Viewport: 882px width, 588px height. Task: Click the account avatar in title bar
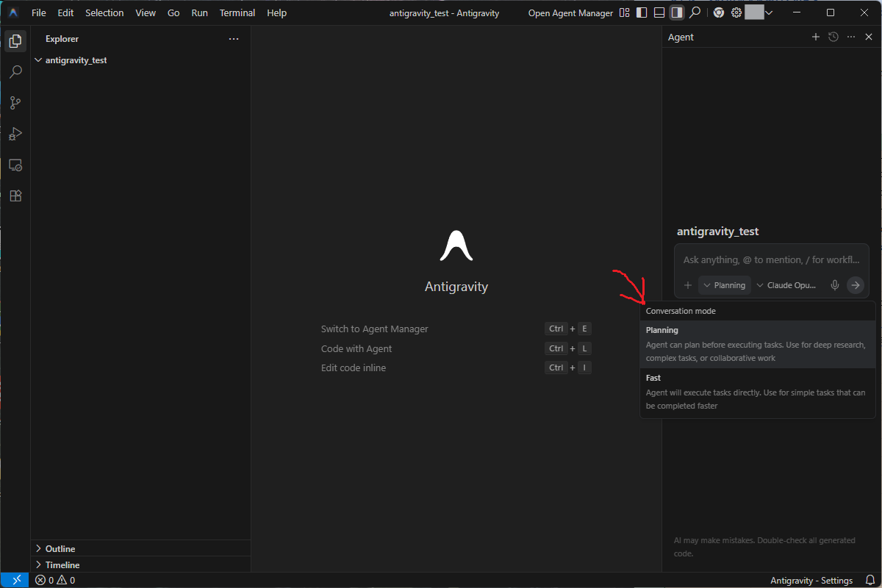754,12
